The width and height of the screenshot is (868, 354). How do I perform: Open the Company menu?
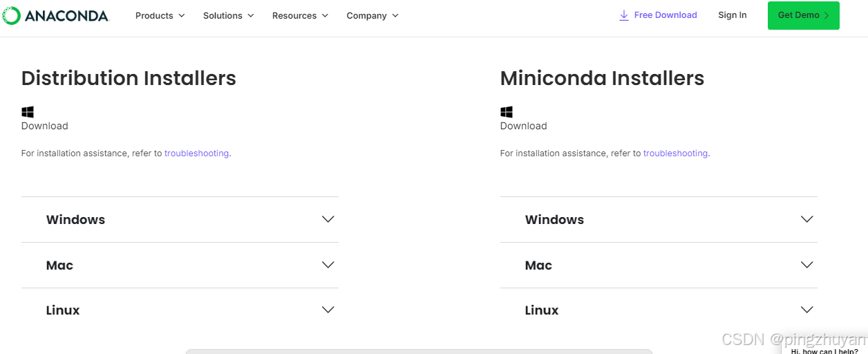tap(373, 15)
